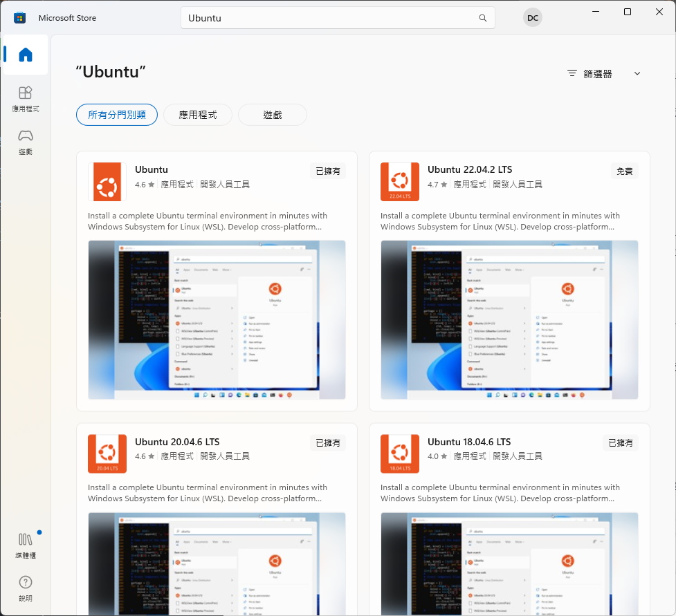Select the 所有分門別類 category tab
Screen dimensions: 676x616
coord(117,115)
